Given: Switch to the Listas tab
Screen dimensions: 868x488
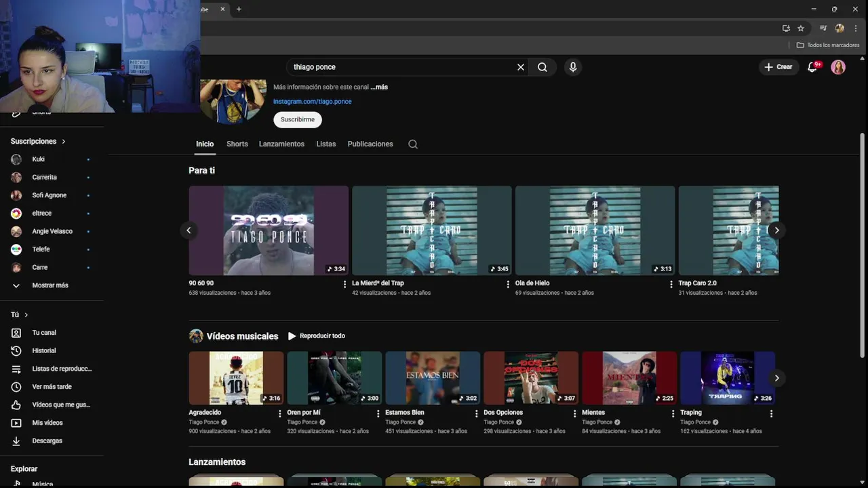Looking at the screenshot, I should coord(326,144).
